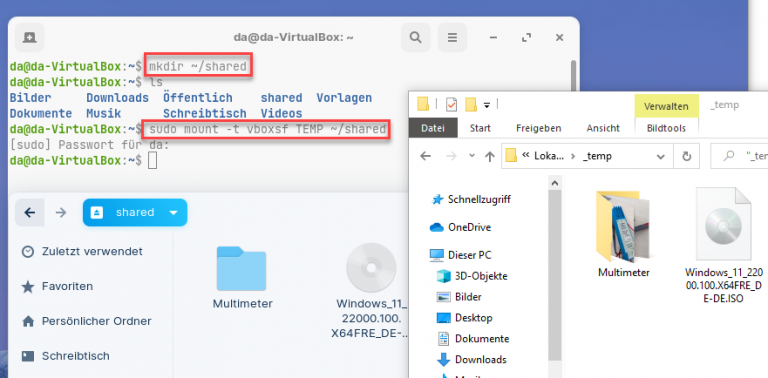
Task: Switch to the Freigeben ribbon tab
Action: (x=538, y=128)
